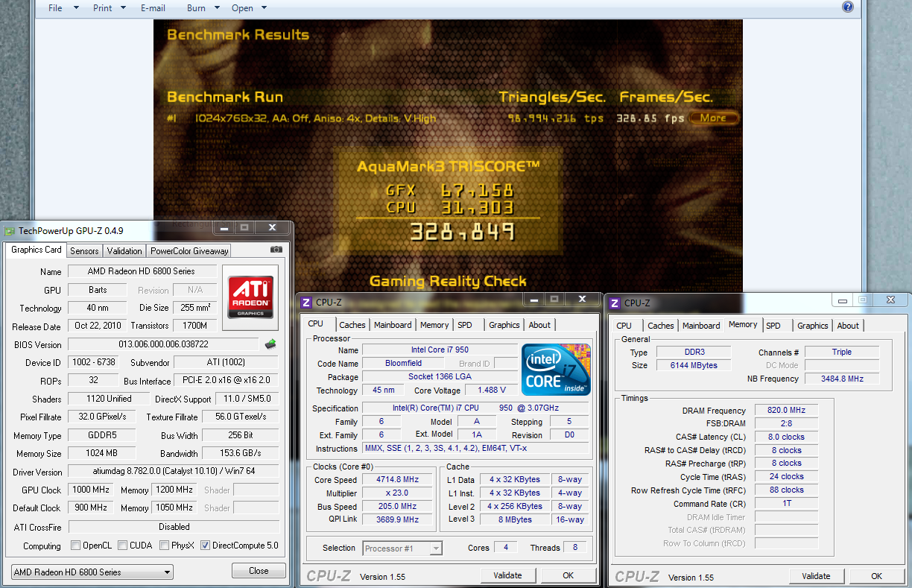Open the Burn menu dropdown

coord(203,7)
